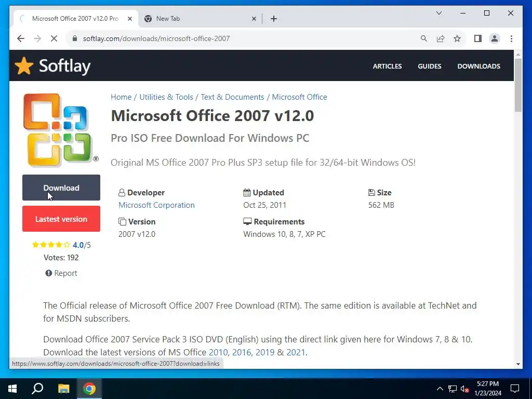Click the Votes: 192 text
This screenshot has width=532, height=399.
[x=61, y=258]
